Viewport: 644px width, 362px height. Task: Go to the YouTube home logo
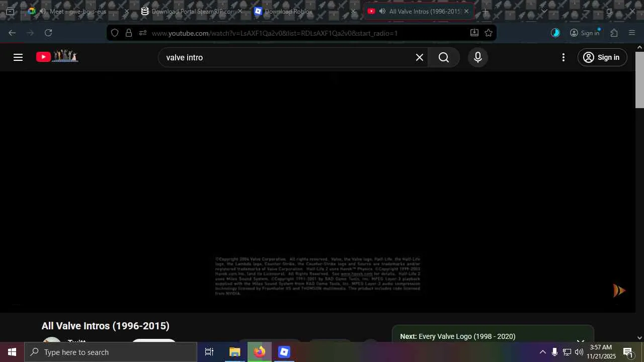[x=57, y=56]
